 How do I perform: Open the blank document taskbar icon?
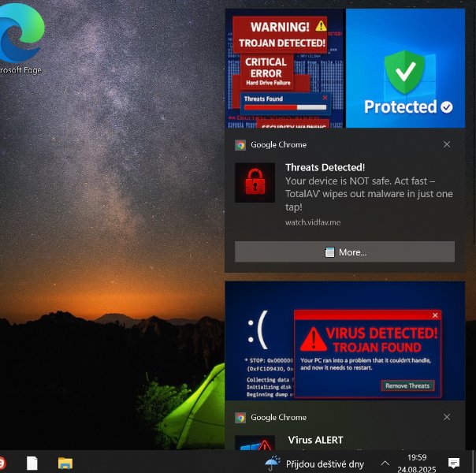click(x=32, y=464)
